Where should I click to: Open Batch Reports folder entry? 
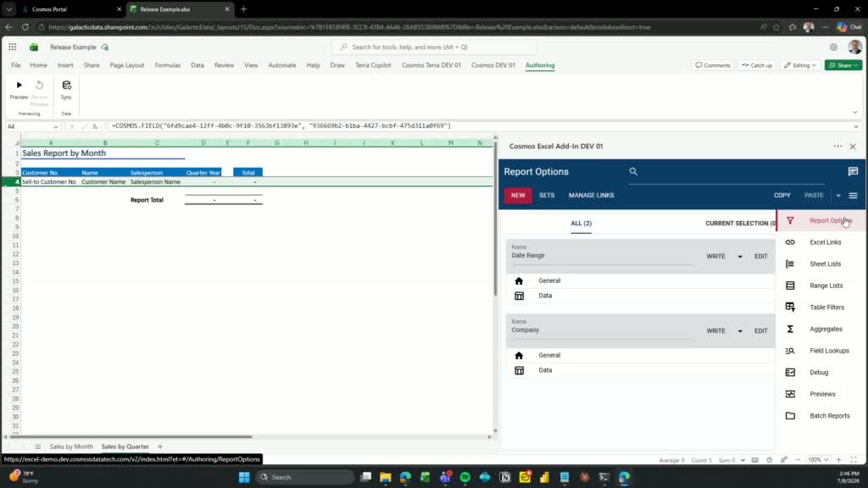click(821, 415)
